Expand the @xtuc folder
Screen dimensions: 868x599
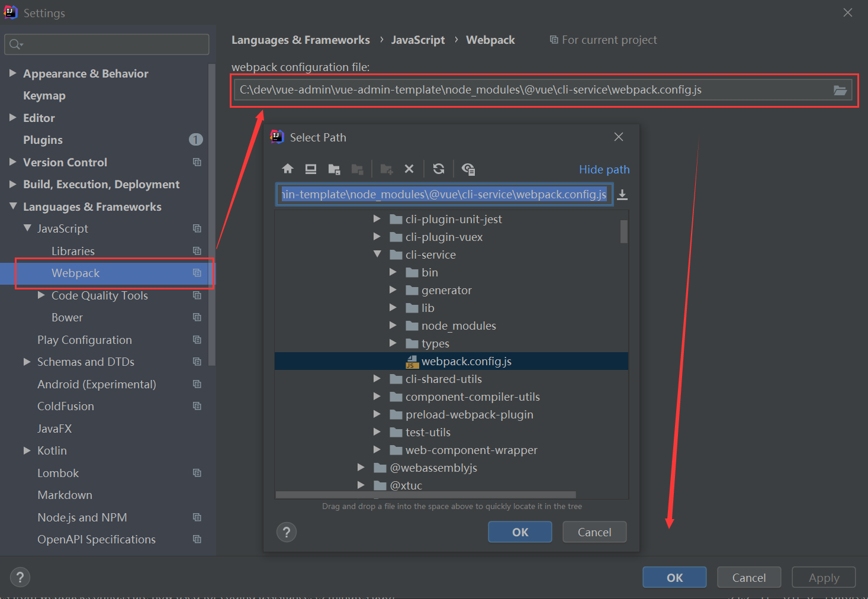pos(361,485)
